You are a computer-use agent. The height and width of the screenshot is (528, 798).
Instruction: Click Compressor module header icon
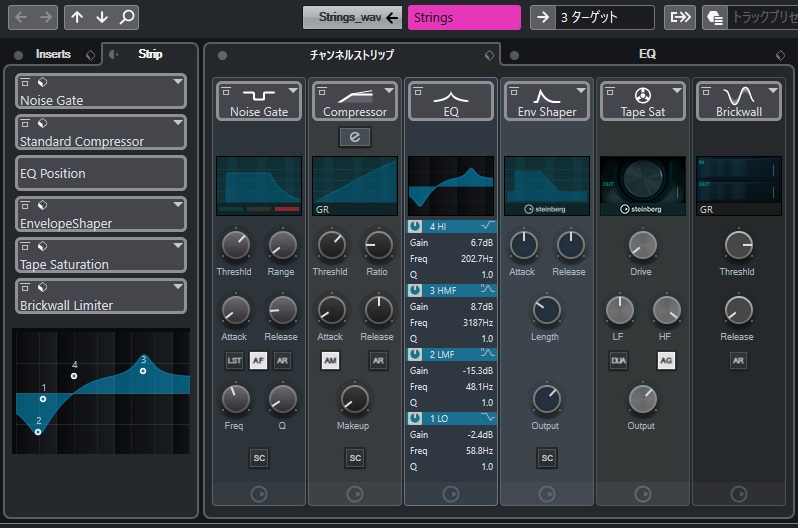tap(355, 95)
